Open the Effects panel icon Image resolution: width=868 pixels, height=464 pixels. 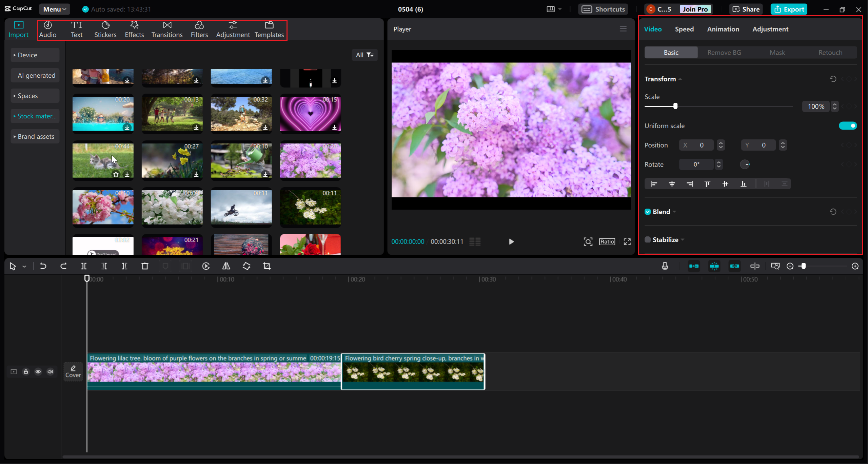[134, 30]
